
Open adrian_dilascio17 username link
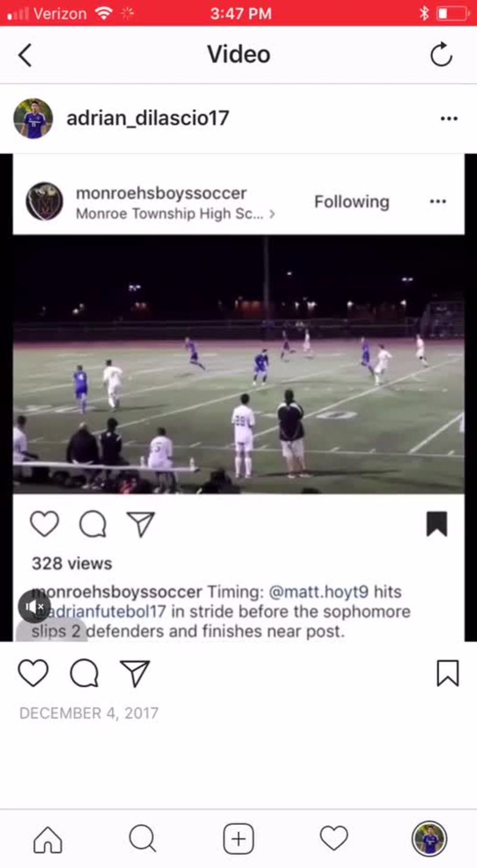pyautogui.click(x=148, y=118)
